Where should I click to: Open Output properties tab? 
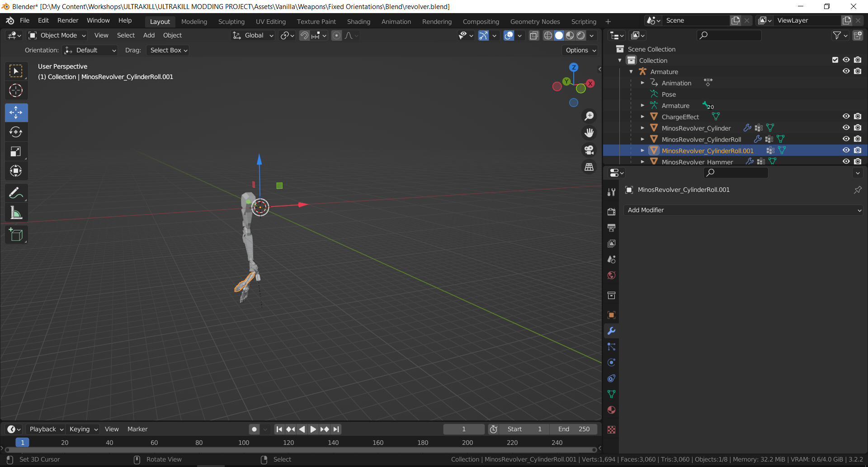[x=611, y=228]
